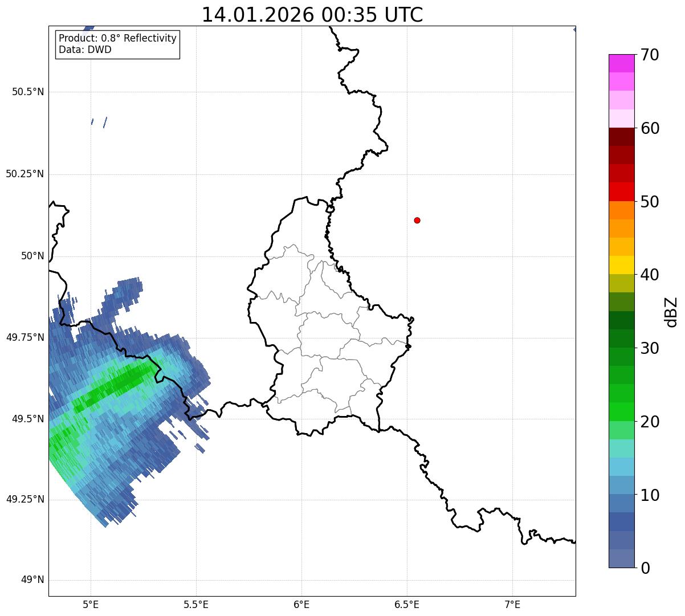685x616 pixels.
Task: Click the '6.5°E' longitude label
Action: coord(407,604)
